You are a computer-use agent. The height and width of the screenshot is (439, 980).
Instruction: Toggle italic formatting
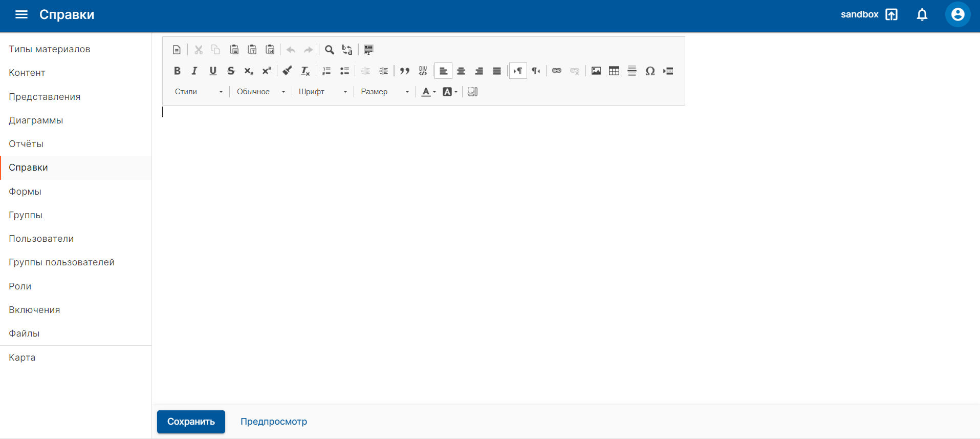[195, 71]
